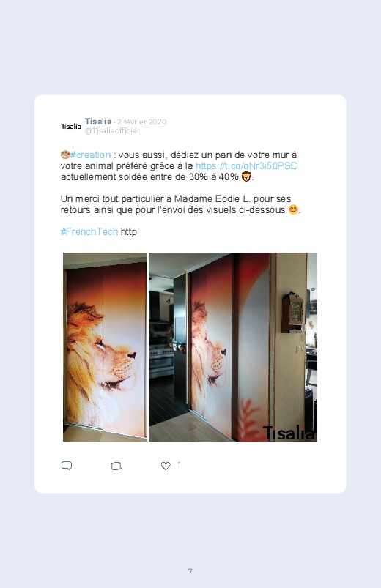The width and height of the screenshot is (381, 588).
Task: Open the #FrenchTech hashtag
Action: [89, 231]
